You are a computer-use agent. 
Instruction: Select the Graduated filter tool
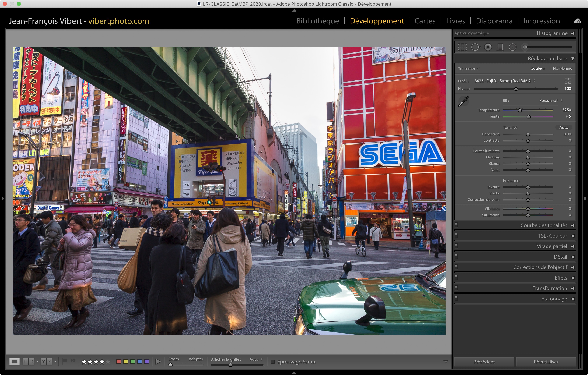click(500, 47)
